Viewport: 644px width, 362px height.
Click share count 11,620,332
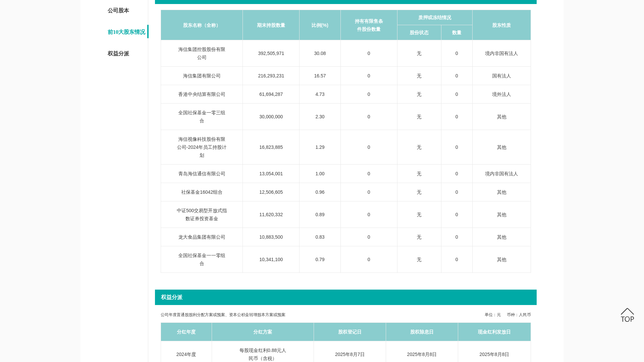click(x=271, y=215)
